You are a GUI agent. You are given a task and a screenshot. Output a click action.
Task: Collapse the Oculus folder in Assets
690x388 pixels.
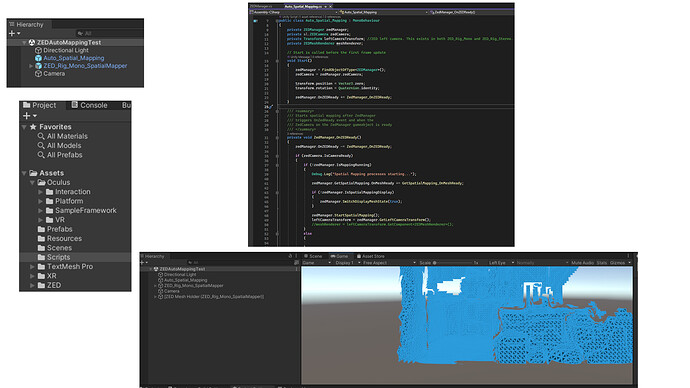pos(32,183)
